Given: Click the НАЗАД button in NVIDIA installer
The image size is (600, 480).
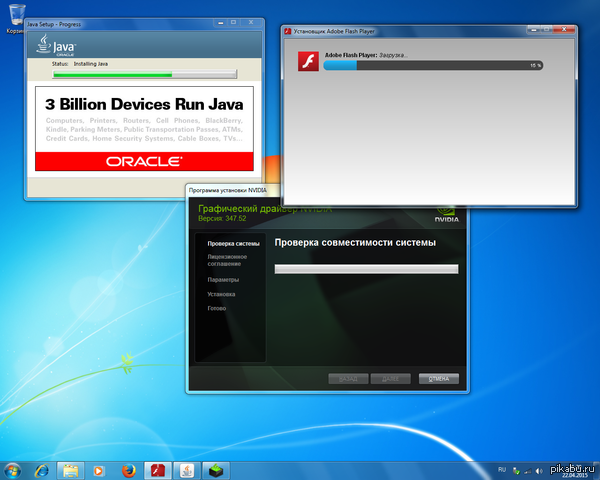Looking at the screenshot, I should coord(348,379).
